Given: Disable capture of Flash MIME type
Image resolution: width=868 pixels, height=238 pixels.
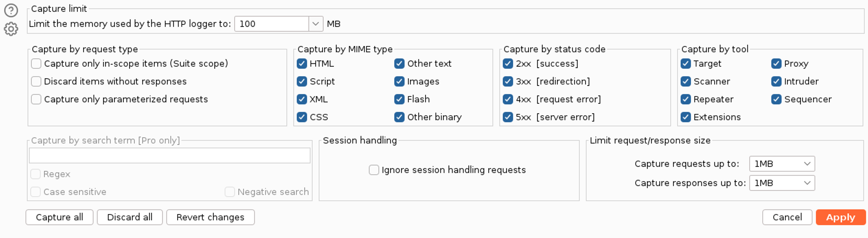Looking at the screenshot, I should point(399,99).
